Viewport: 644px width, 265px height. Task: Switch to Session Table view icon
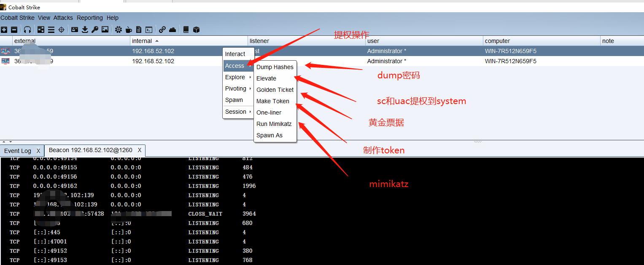click(51, 29)
